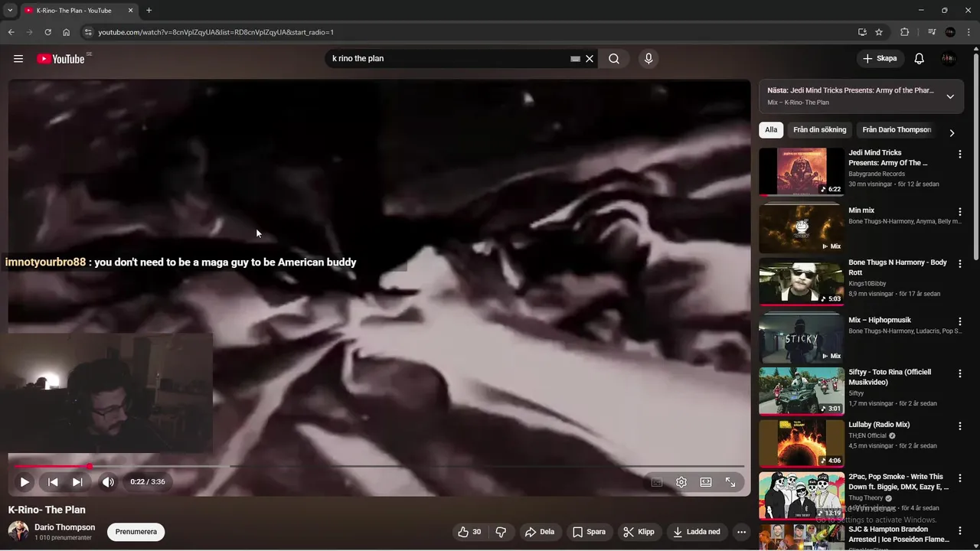Seek along the video progress bar
This screenshot has width=980, height=551.
(x=379, y=466)
